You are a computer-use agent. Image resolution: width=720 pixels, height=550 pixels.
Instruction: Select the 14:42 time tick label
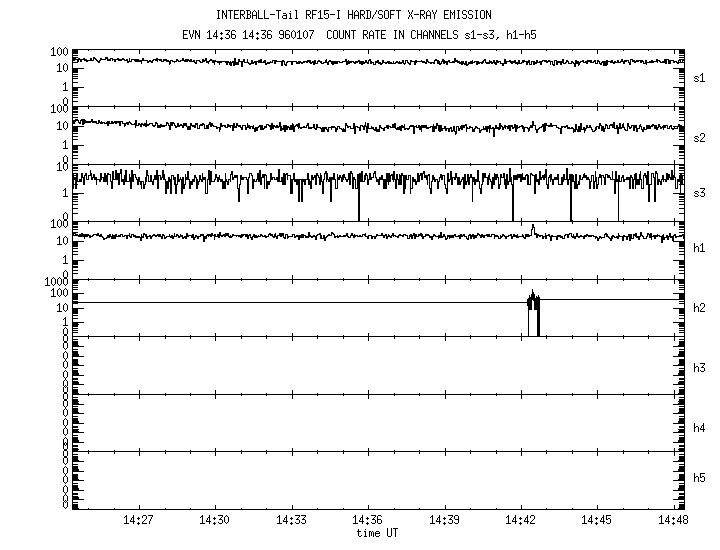pyautogui.click(x=520, y=521)
